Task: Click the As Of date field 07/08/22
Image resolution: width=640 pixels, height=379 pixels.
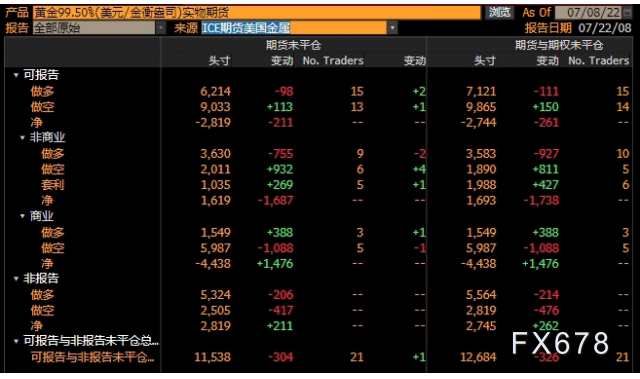Action: [x=589, y=12]
